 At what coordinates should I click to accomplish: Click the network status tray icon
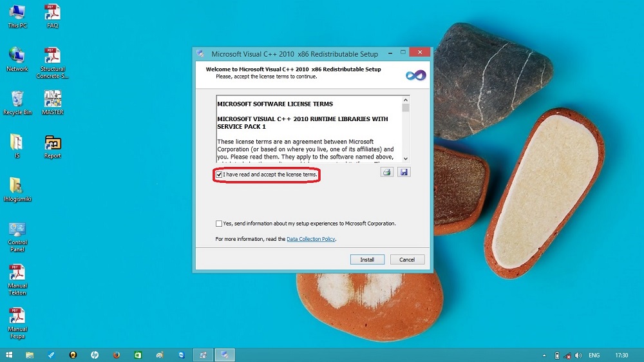tap(567, 356)
